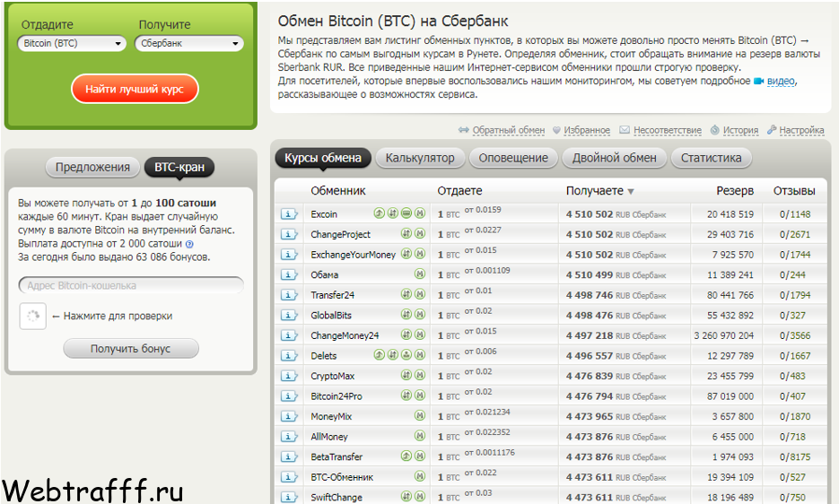Click the Обменник column header
The width and height of the screenshot is (839, 504).
pyautogui.click(x=338, y=191)
